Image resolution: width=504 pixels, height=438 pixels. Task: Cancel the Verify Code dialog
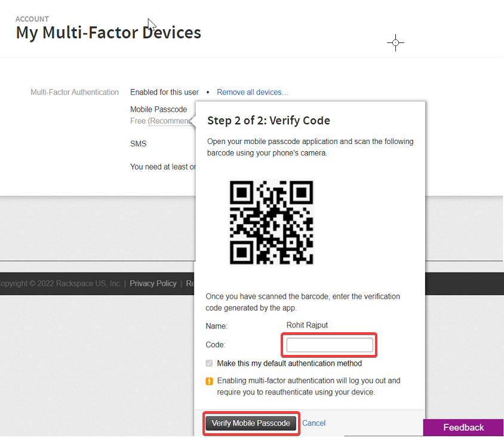pos(314,423)
